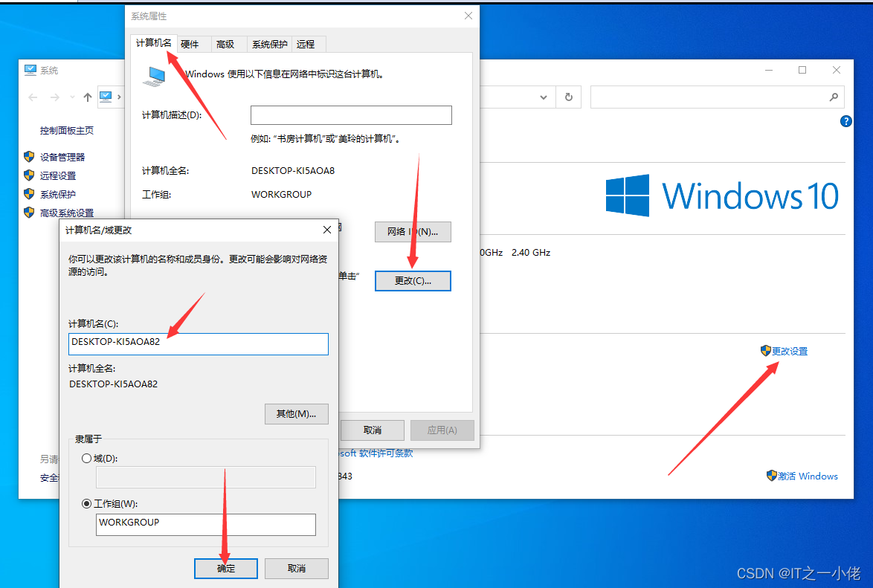This screenshot has width=873, height=588.
Task: Click the 更改(C)... button
Action: [x=413, y=281]
